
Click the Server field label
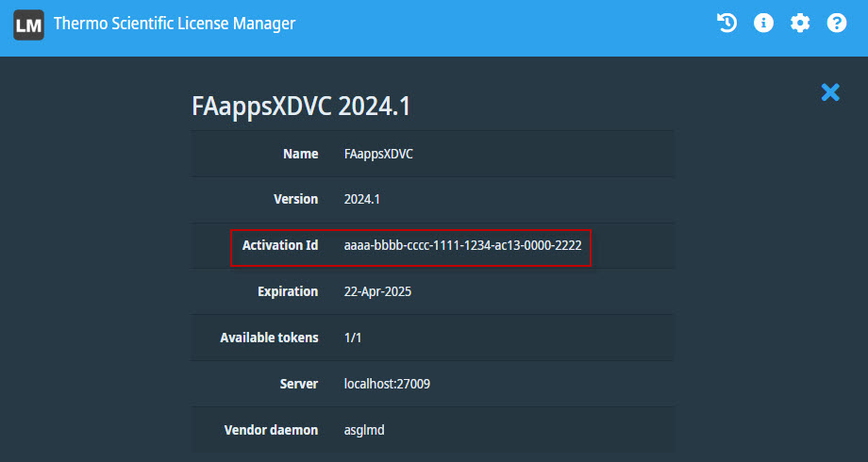click(299, 384)
